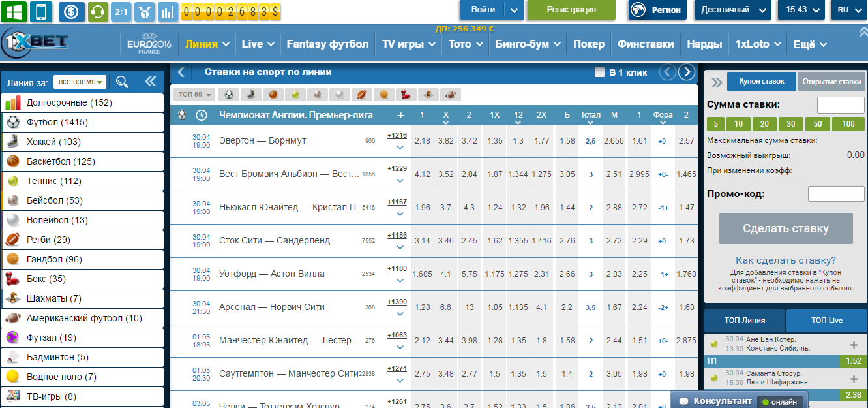Filter by football icon in sport row
The height and width of the screenshot is (408, 868).
point(228,95)
